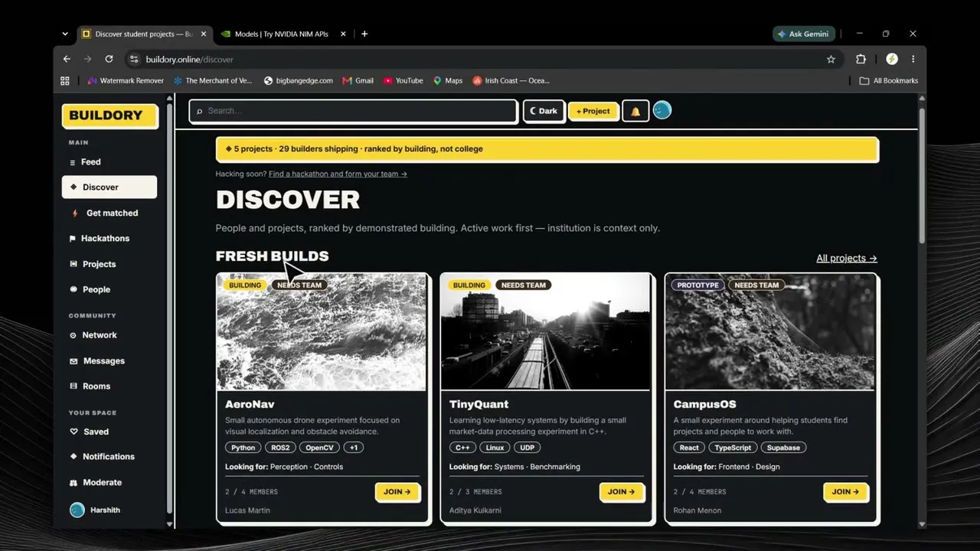Click the Harshith profile avatar in the sidebar
The image size is (980, 551).
77,510
